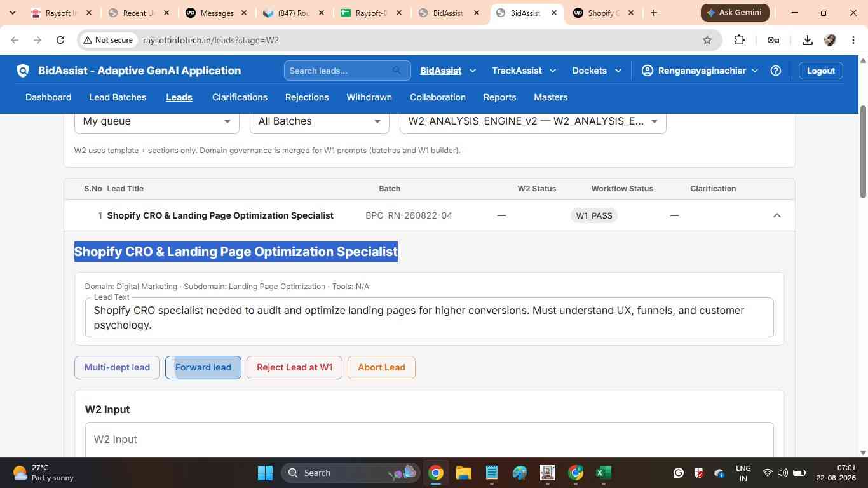
Task: Click the page's vertical scrollbar thumb
Action: coord(863,151)
